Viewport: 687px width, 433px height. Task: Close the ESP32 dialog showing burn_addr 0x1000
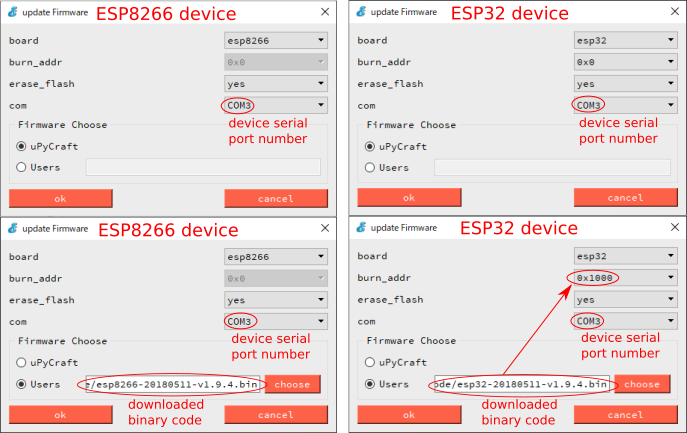[x=675, y=227]
